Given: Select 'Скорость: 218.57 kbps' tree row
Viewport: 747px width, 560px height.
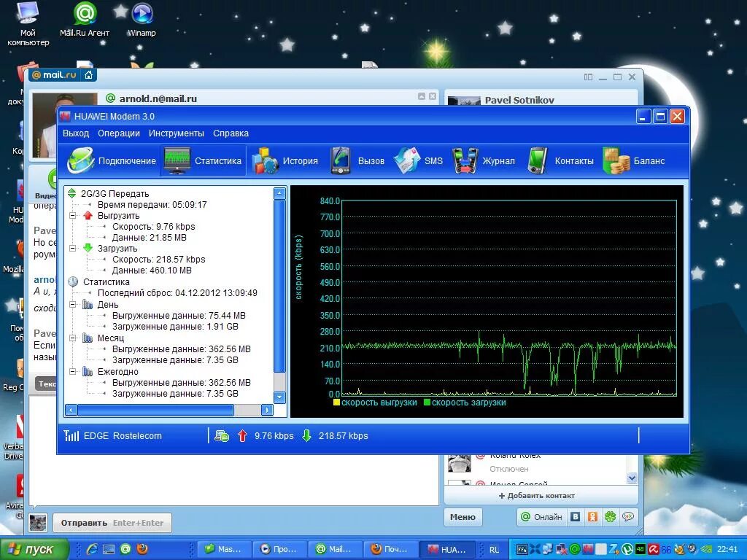Looking at the screenshot, I should pos(158,260).
